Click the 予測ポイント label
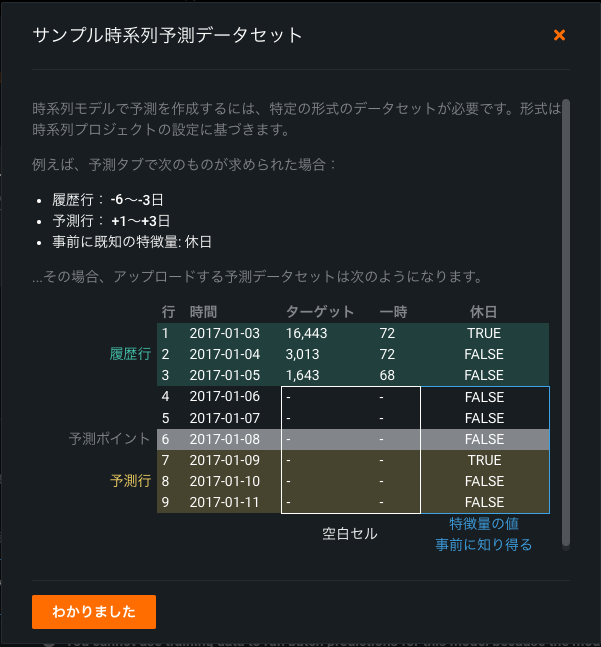This screenshot has height=647, width=601. 109,439
